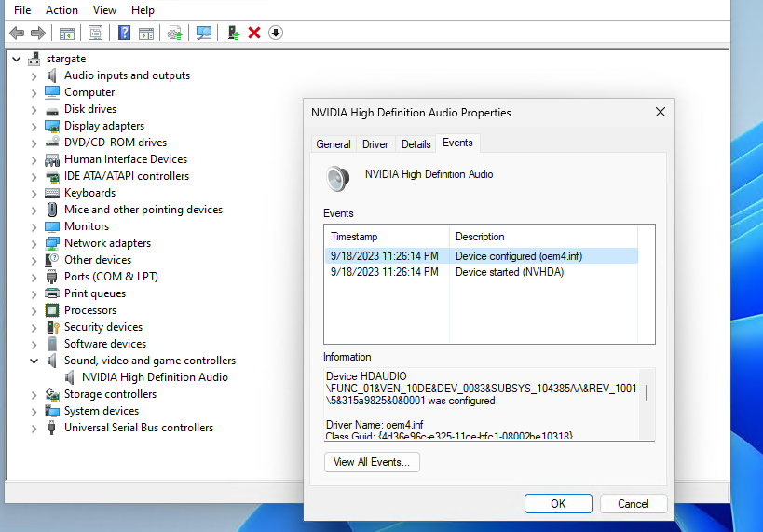Click the Audio inputs and outputs icon
This screenshot has height=532, width=763.
52,75
